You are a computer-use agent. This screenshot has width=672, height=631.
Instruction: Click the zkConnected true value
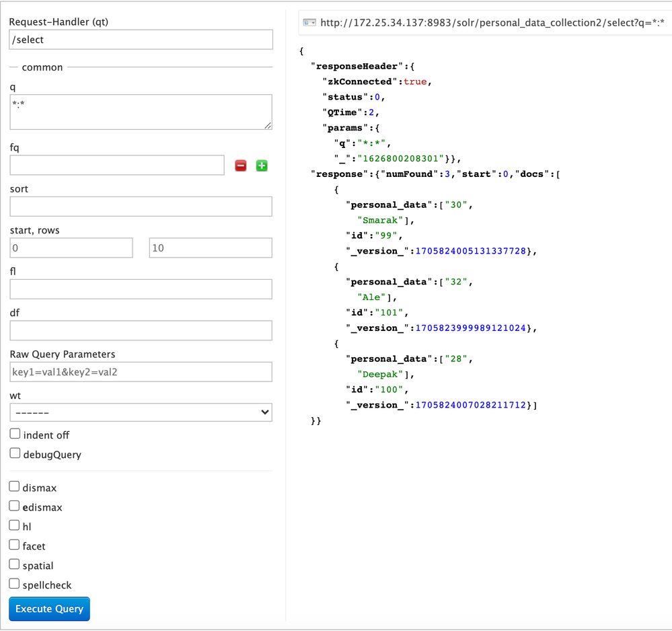415,82
